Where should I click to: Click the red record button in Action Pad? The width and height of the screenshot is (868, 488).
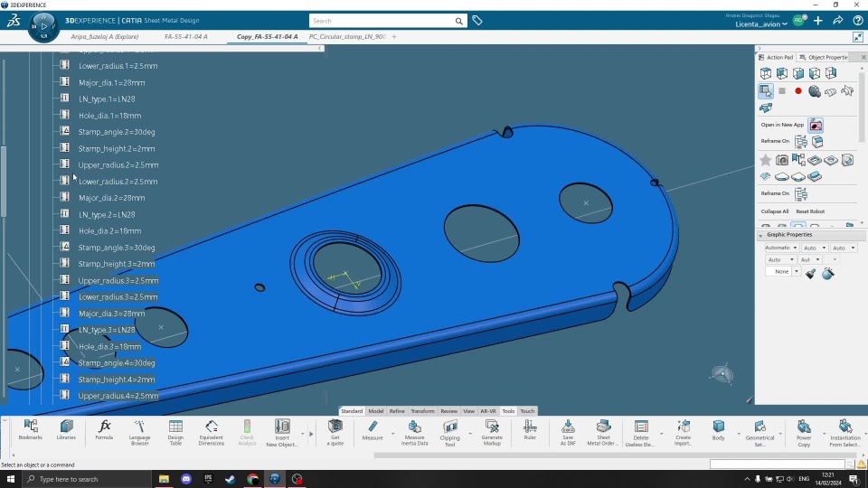[x=798, y=90]
